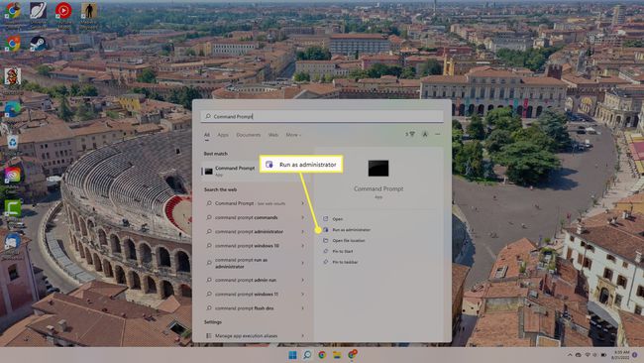Screen dimensions: 644x363
Task: Open the volume control in system tray
Action: tap(594, 355)
